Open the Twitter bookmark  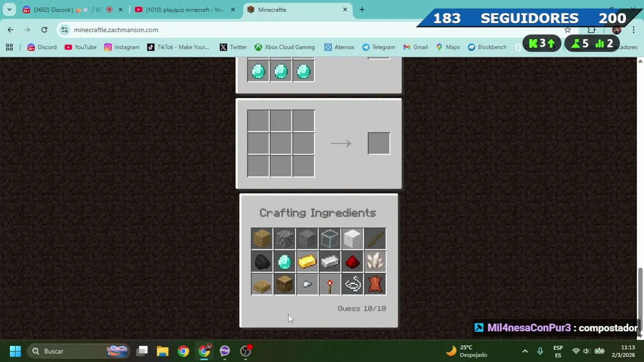pos(233,47)
